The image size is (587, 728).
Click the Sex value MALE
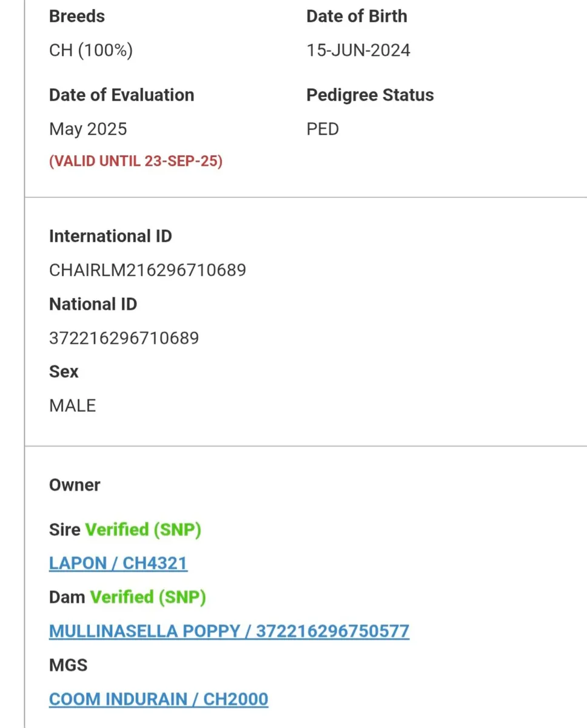pyautogui.click(x=72, y=406)
